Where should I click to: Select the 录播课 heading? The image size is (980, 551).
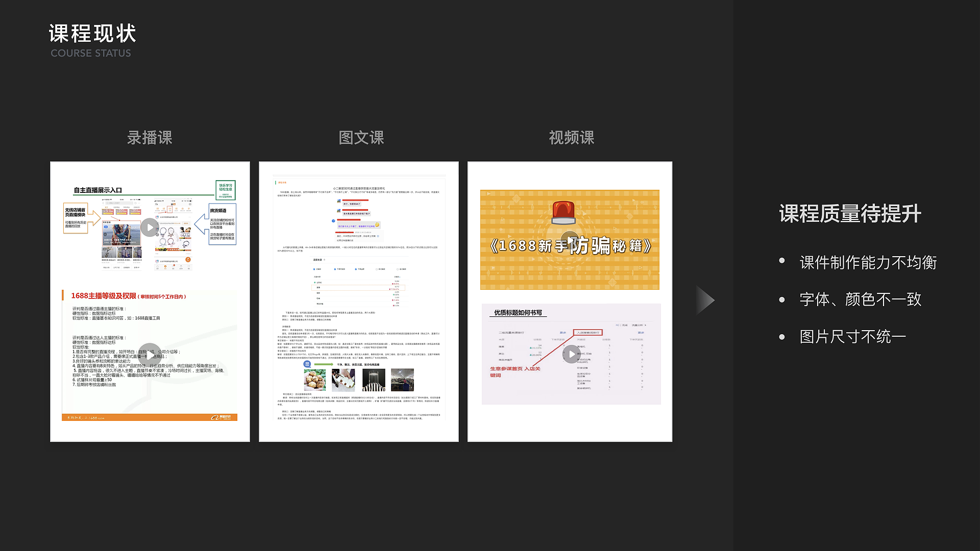(x=150, y=138)
